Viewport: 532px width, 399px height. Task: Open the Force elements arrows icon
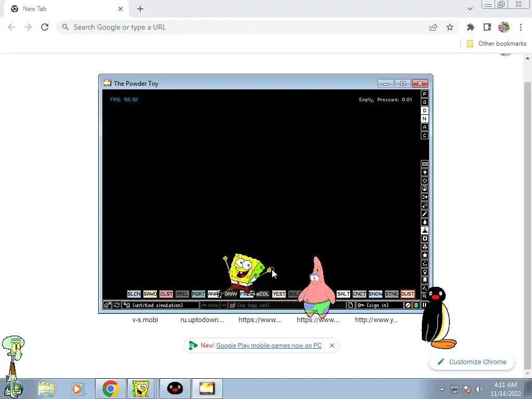point(424,197)
